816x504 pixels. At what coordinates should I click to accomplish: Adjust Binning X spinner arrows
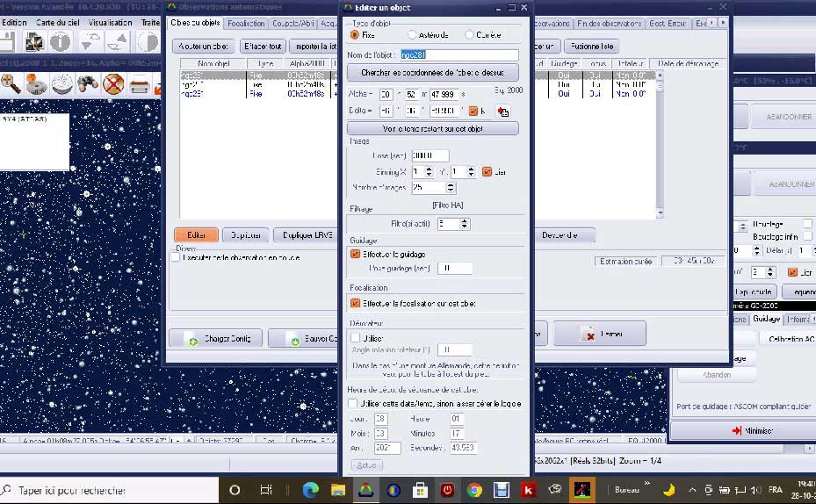pyautogui.click(x=428, y=172)
